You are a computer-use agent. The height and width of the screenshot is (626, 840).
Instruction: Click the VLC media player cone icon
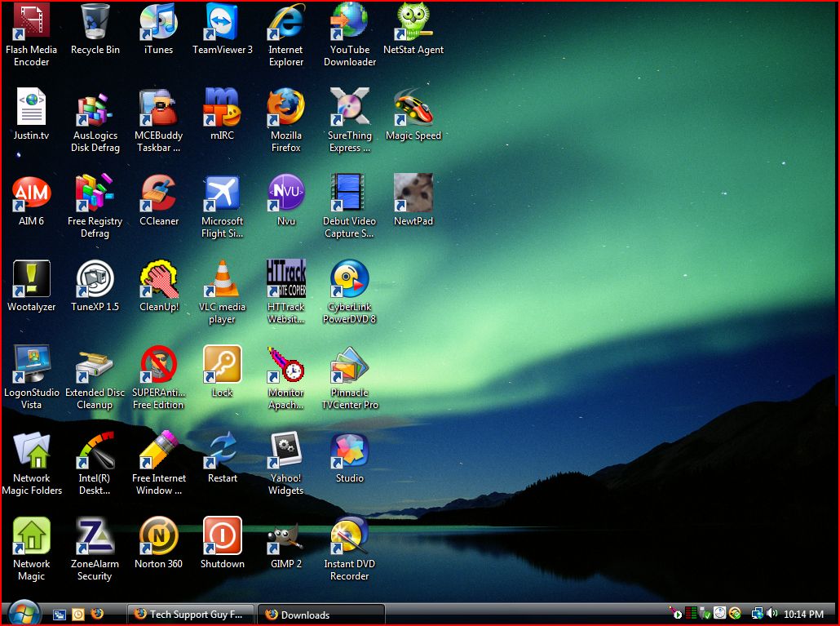point(223,278)
